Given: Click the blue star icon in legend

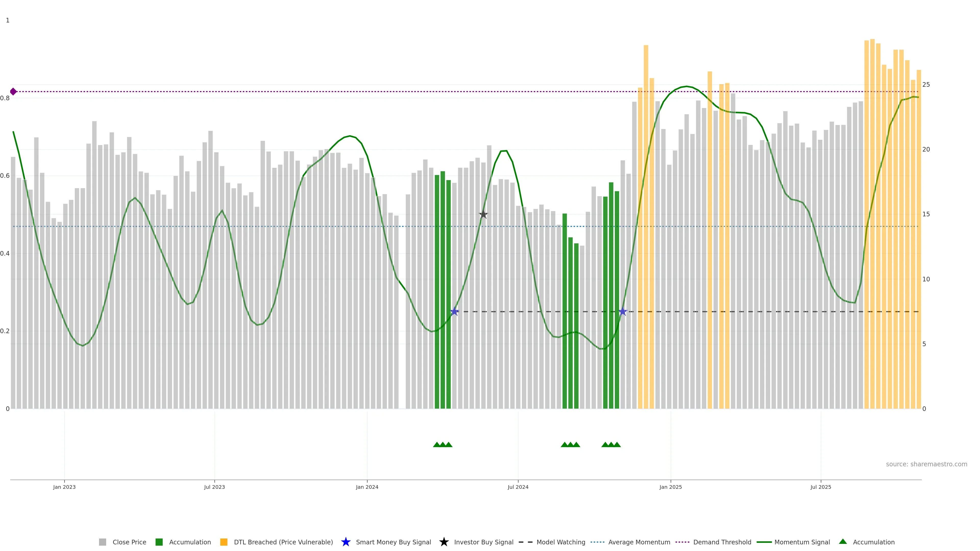Looking at the screenshot, I should coord(346,542).
